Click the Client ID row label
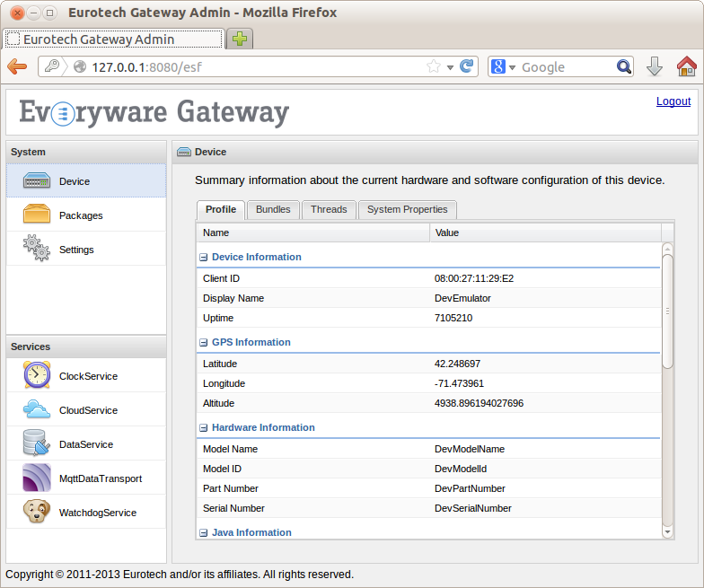The width and height of the screenshot is (704, 588). click(221, 278)
